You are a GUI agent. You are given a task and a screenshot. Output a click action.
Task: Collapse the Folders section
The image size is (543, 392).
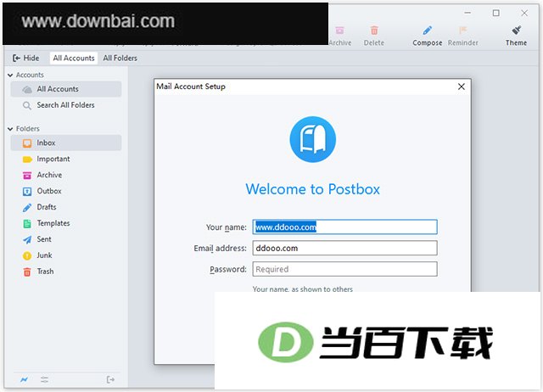coord(10,129)
